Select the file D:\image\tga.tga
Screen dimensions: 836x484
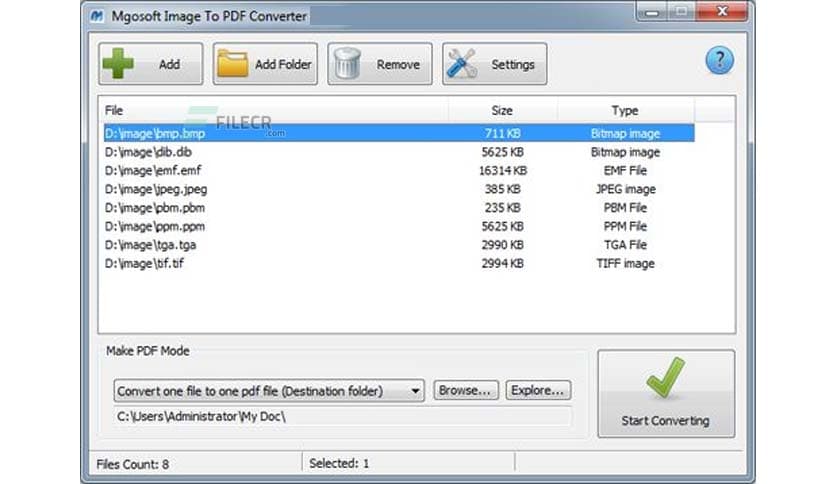[x=150, y=245]
